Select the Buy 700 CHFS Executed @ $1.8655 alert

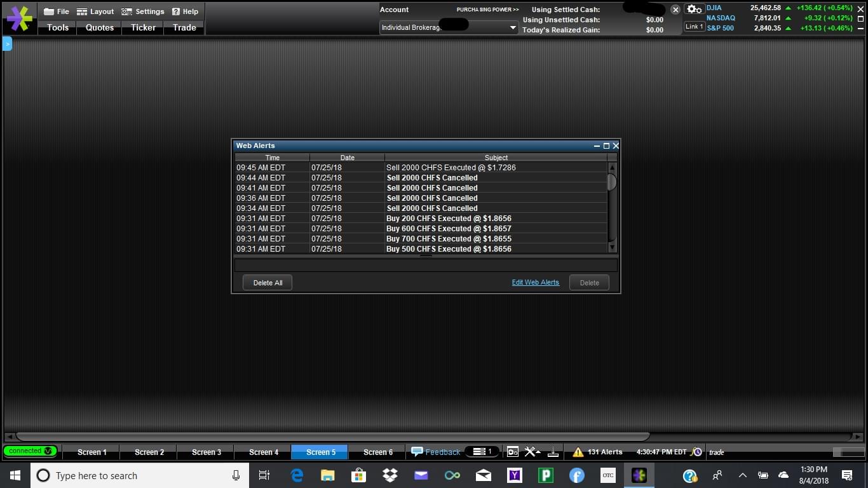[x=421, y=239]
